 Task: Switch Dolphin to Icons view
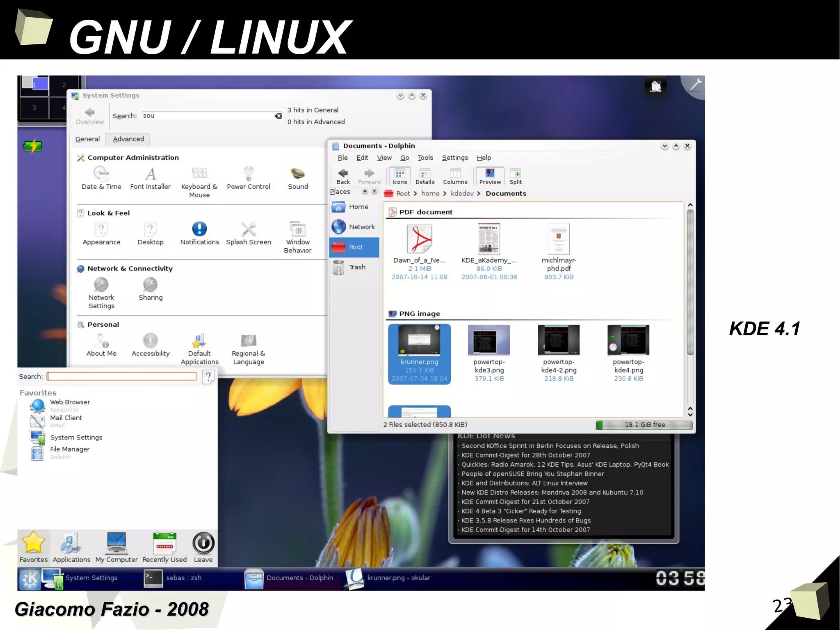tap(399, 176)
